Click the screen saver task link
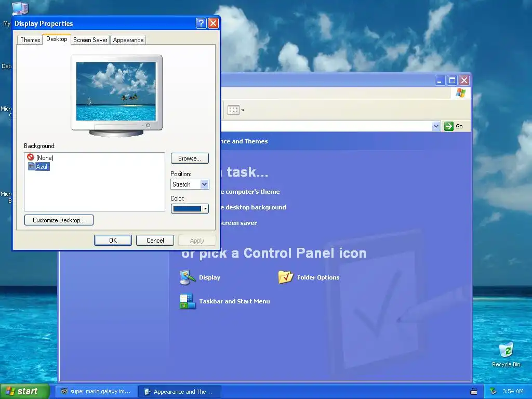532x399 pixels. [239, 223]
